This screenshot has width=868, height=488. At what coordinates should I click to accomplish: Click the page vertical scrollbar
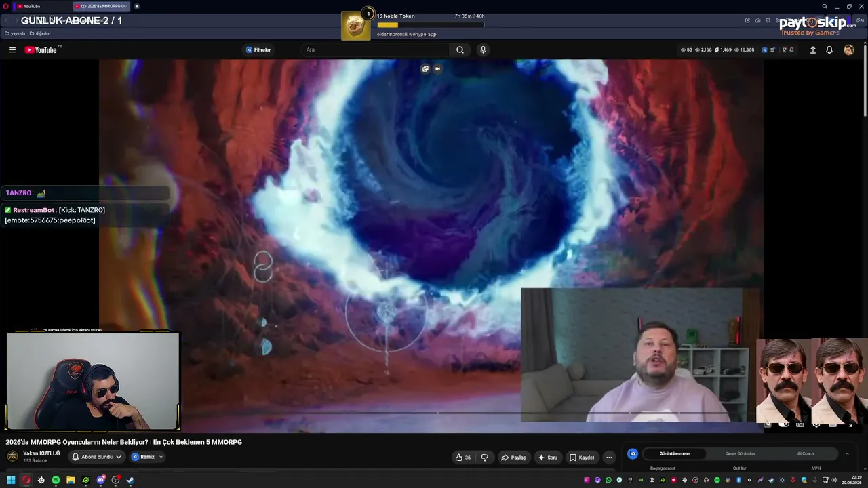[x=865, y=80]
